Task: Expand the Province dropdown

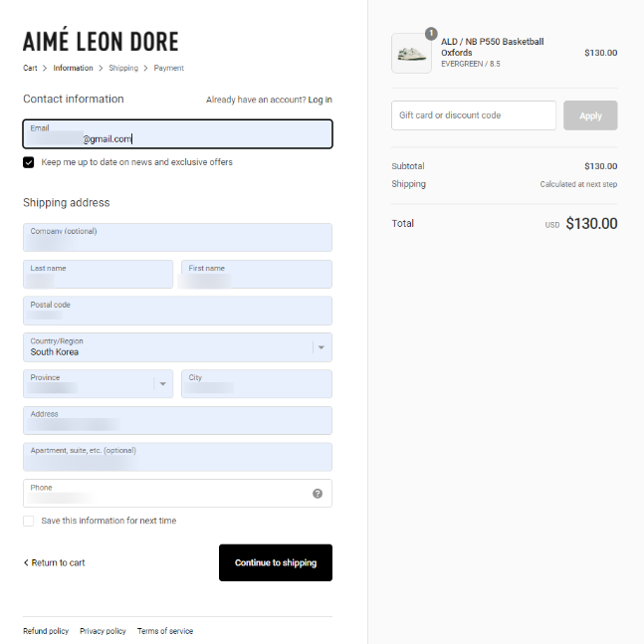Action: 99,383
